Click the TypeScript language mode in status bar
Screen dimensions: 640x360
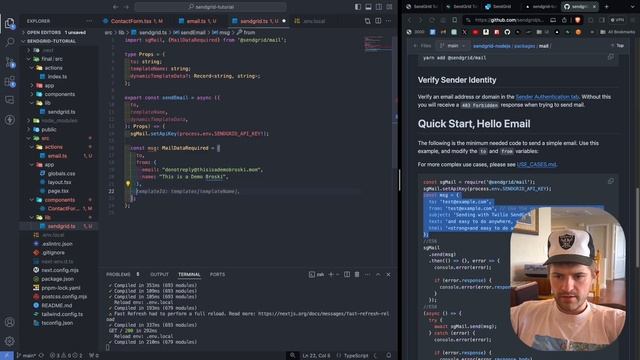pyautogui.click(x=355, y=356)
